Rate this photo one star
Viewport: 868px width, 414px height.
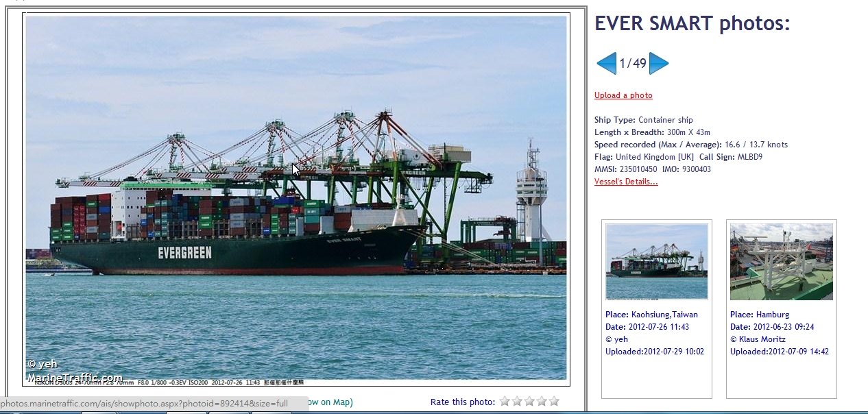(x=505, y=401)
